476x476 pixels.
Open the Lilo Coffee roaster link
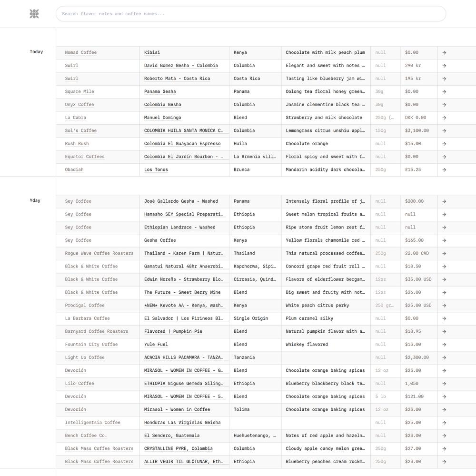point(79,384)
